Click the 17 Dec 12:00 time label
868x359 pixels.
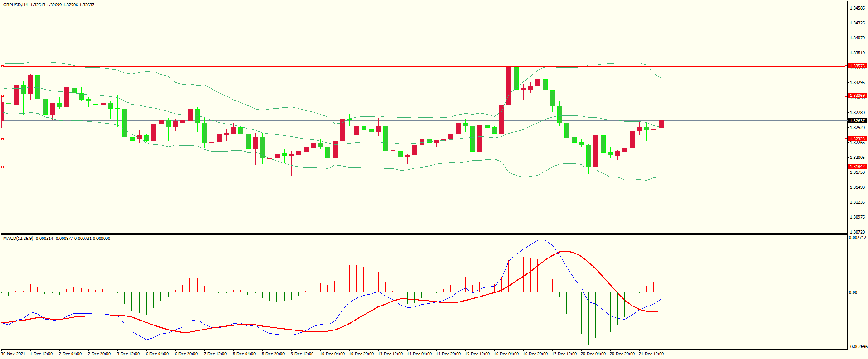[x=564, y=354]
